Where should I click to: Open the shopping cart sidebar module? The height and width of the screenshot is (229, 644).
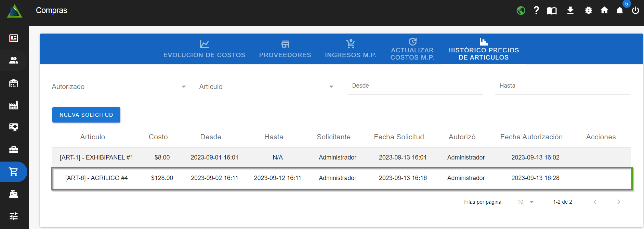(x=14, y=172)
